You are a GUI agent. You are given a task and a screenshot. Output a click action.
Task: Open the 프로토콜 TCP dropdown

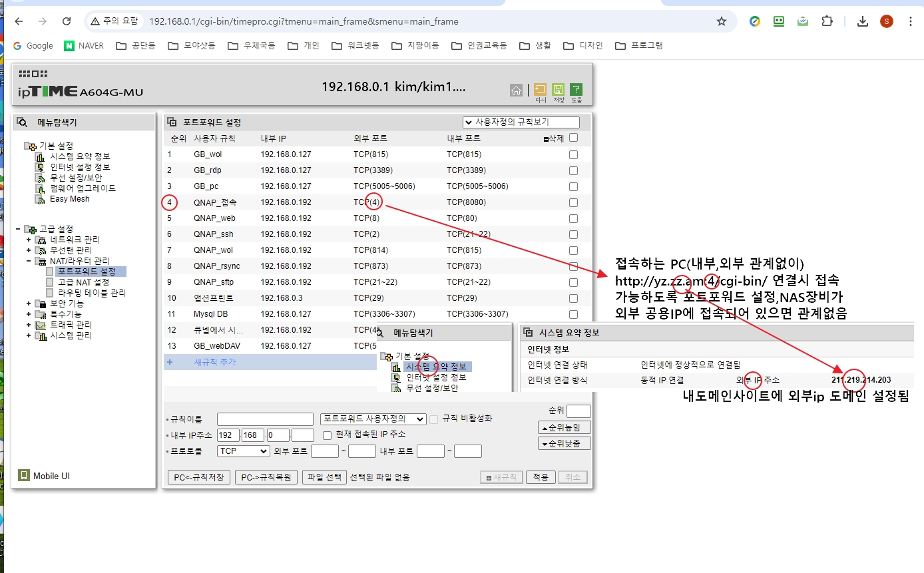point(243,451)
